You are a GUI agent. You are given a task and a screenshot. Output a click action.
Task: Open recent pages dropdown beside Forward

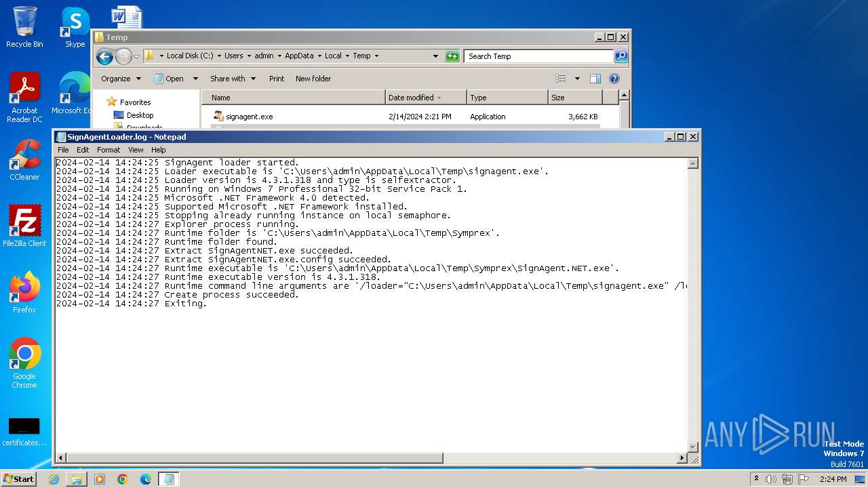[136, 56]
